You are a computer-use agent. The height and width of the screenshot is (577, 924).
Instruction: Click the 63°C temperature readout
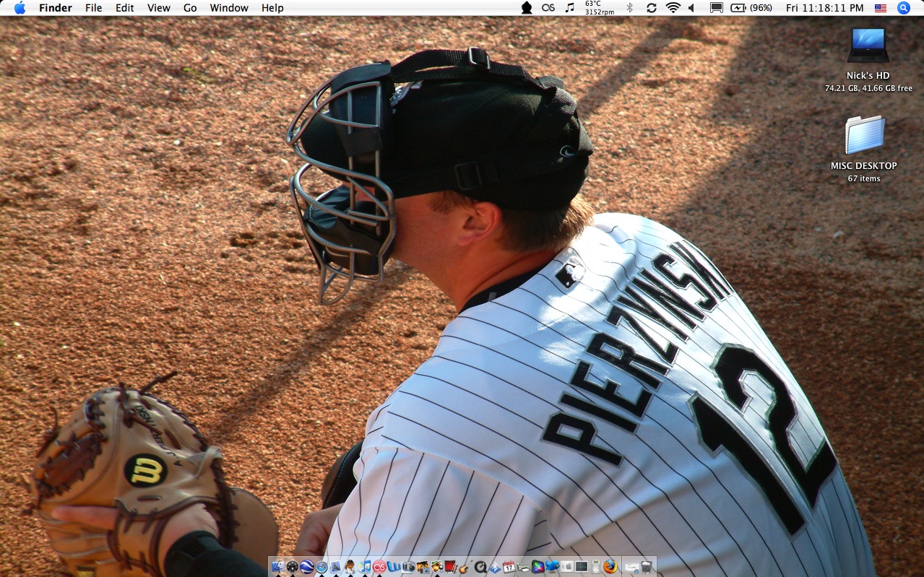[593, 4]
